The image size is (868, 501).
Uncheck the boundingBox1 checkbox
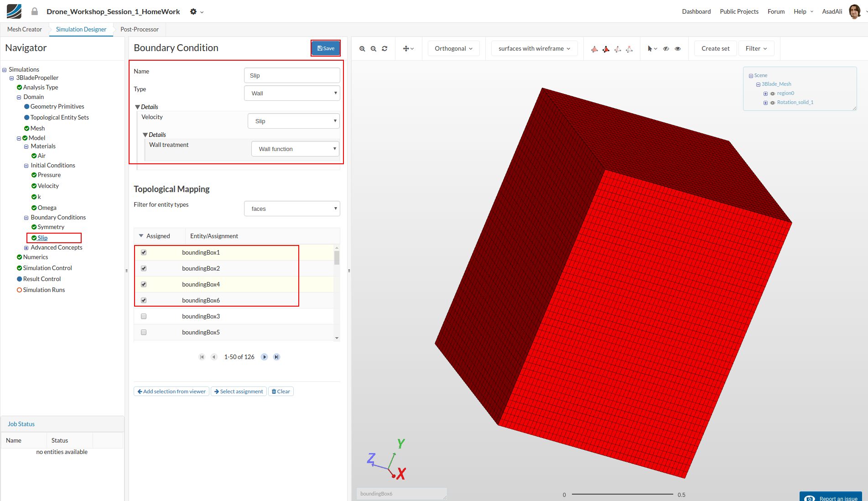coord(144,252)
